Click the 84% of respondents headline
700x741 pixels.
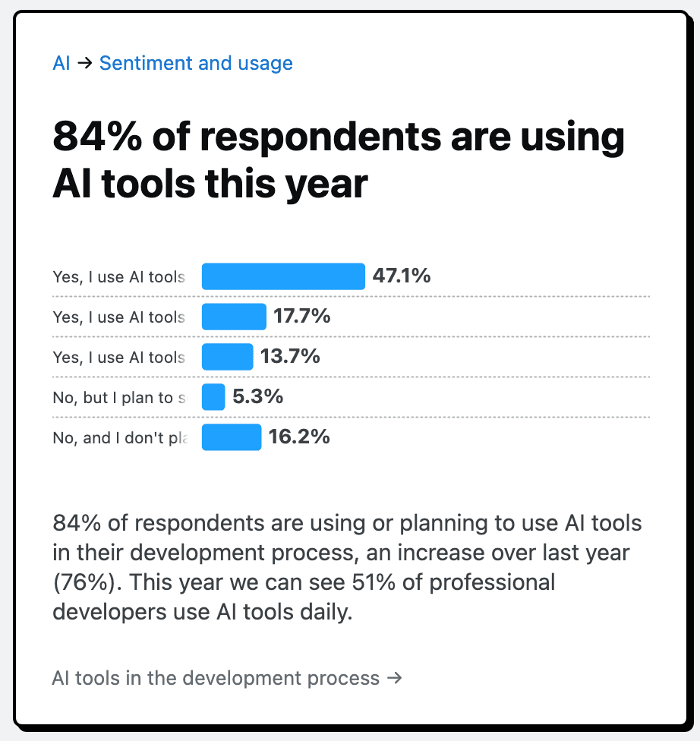pos(338,161)
